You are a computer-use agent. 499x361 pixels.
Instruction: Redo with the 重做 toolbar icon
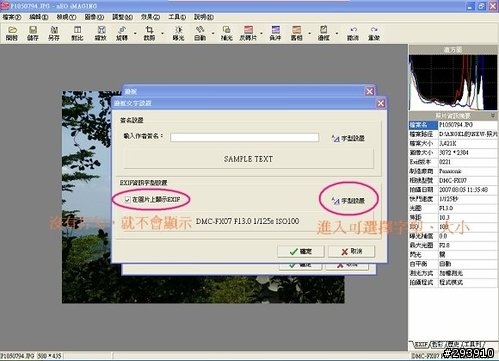tap(374, 33)
